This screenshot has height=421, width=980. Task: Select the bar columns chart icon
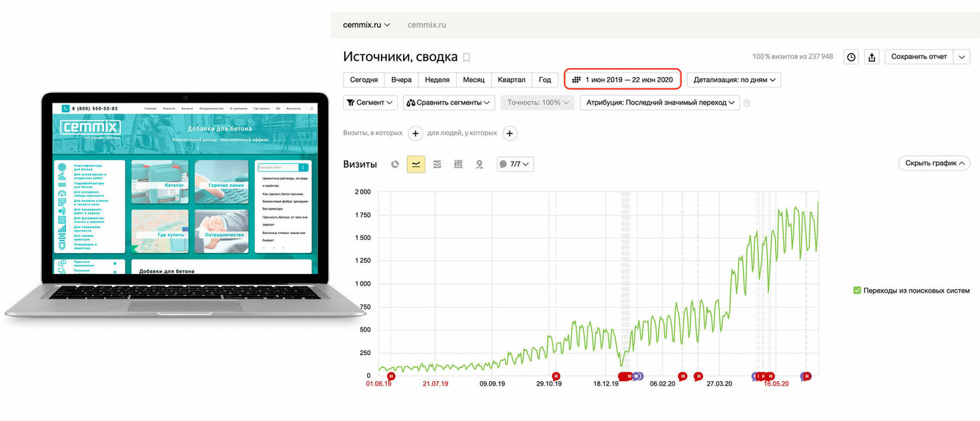pyautogui.click(x=458, y=164)
